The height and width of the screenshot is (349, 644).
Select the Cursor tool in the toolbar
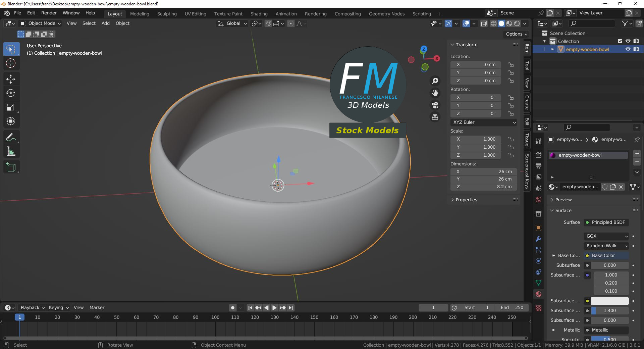coord(11,63)
